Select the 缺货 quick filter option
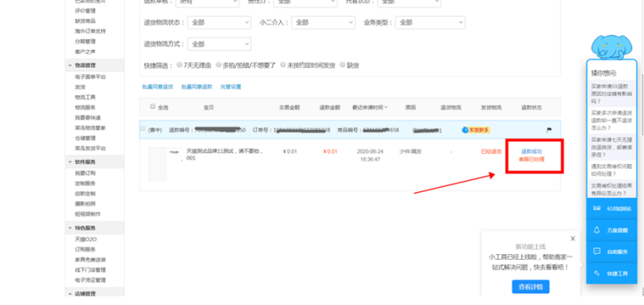Image resolution: width=644 pixels, height=305 pixels. 350,65
